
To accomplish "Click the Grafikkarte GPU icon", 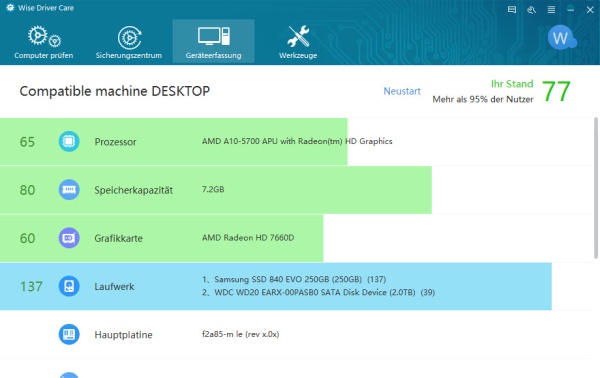I will (x=69, y=238).
